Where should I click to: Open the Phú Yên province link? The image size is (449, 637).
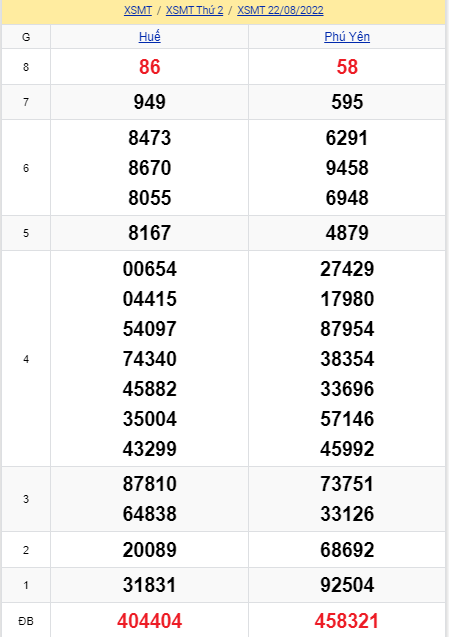[347, 37]
